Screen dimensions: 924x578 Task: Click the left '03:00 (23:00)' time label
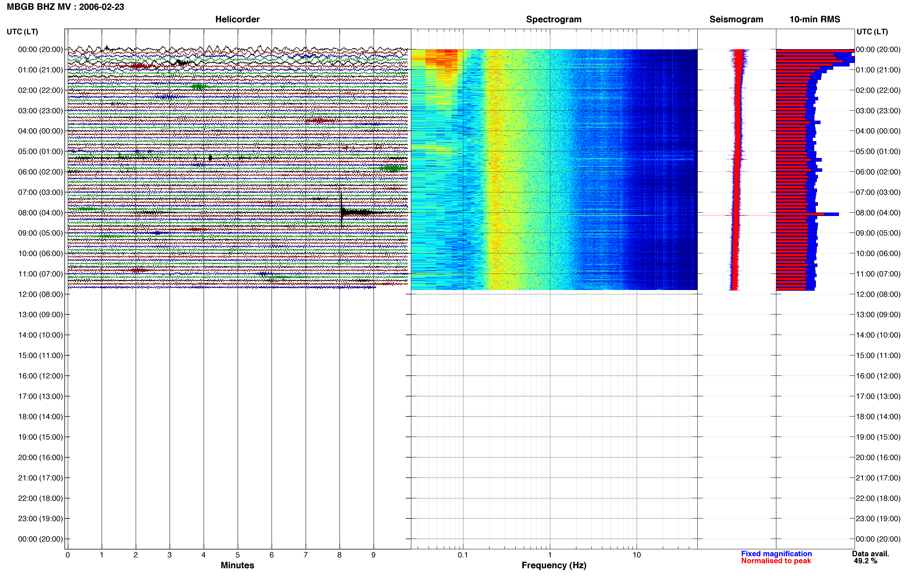[41, 111]
